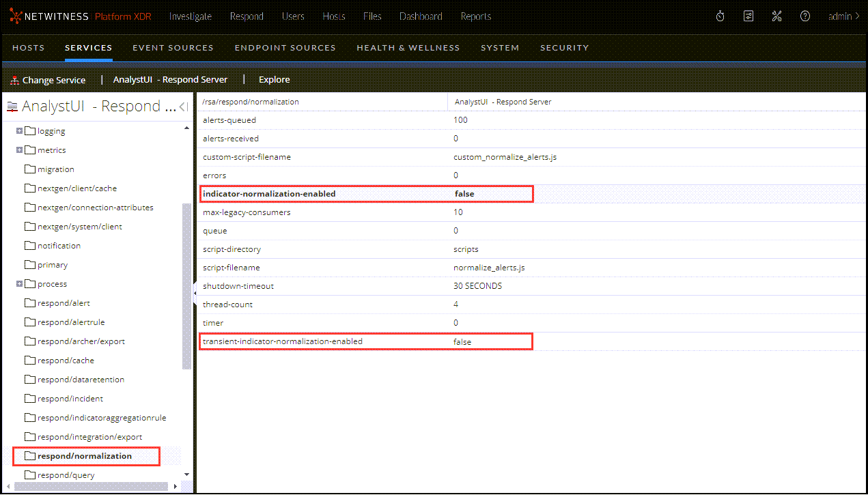Viewport: 868px width, 495px height.
Task: Switch to the EVENT SOURCES tab
Action: pyautogui.click(x=173, y=47)
